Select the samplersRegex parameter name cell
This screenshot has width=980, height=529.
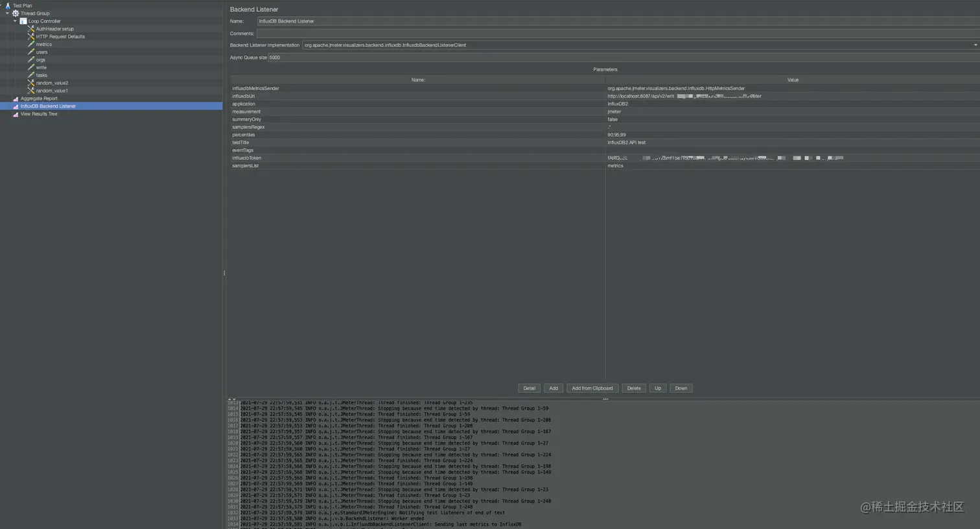tap(418, 127)
